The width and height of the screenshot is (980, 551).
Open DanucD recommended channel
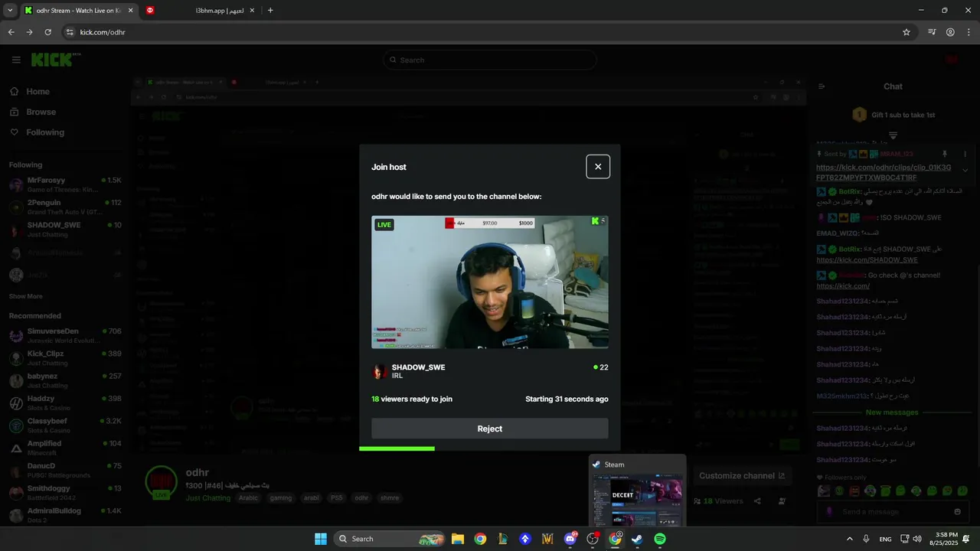pyautogui.click(x=65, y=471)
